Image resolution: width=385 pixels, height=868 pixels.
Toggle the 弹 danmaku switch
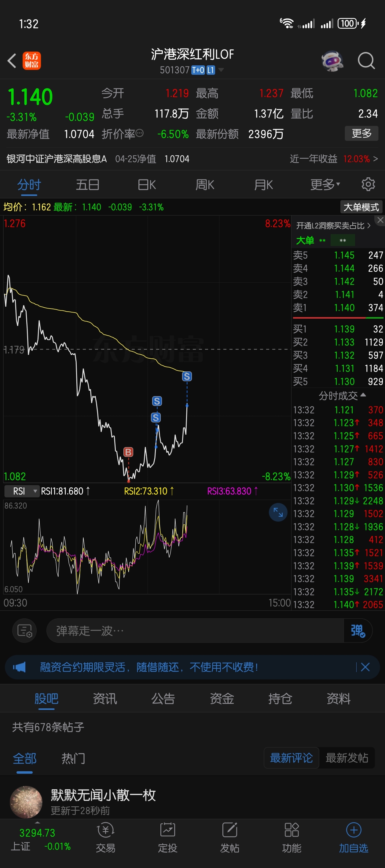[358, 630]
